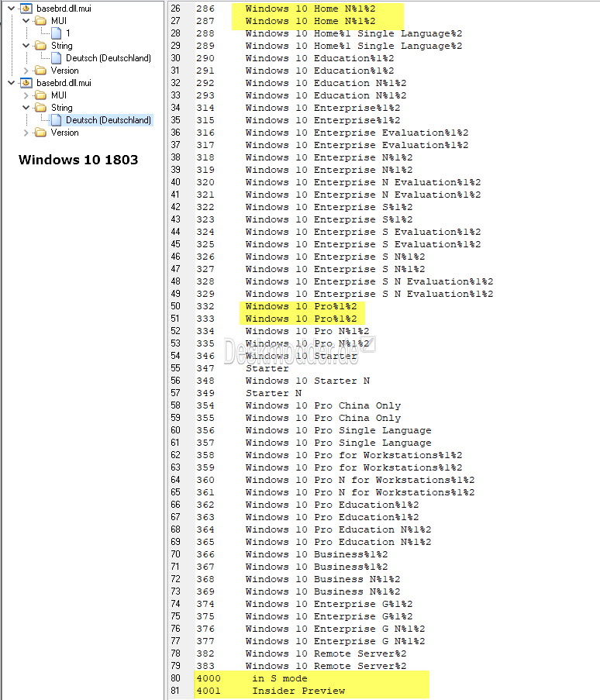
Task: Expand the collapsed MUI folder
Action: click(26, 95)
